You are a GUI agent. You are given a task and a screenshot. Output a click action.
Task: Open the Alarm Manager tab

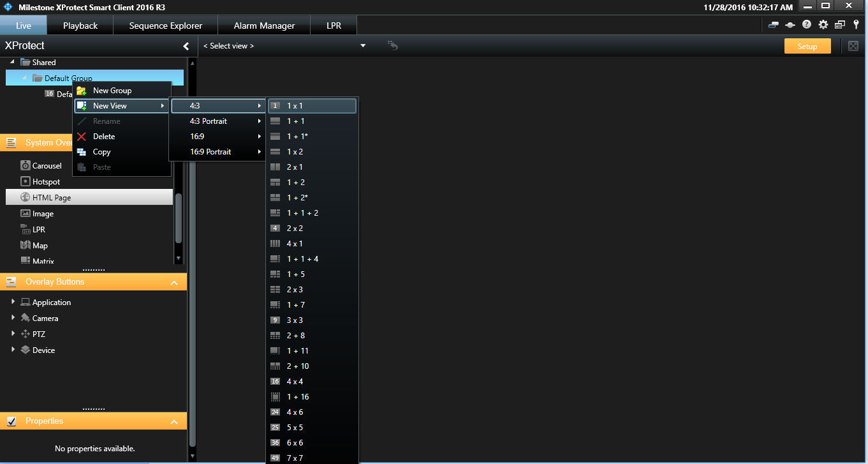point(263,25)
